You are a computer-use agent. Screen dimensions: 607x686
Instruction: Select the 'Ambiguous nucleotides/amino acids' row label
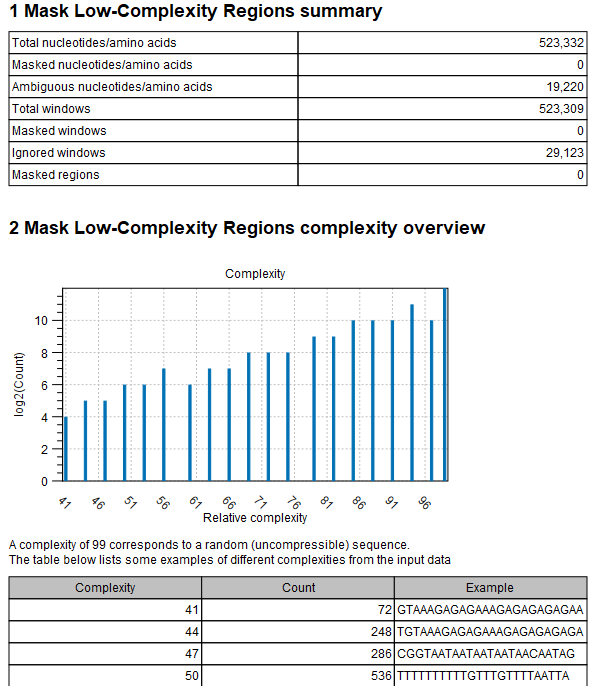[111, 87]
